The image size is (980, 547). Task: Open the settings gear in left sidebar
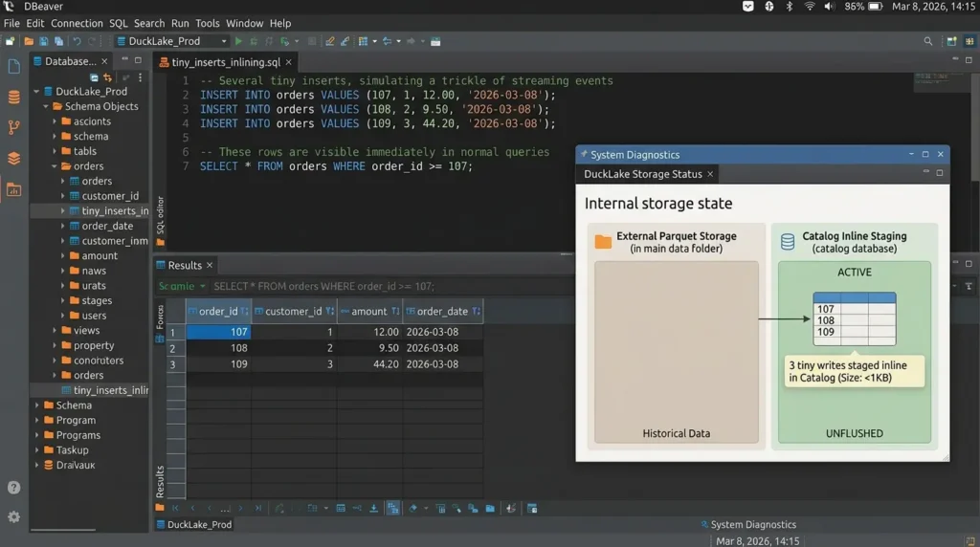pyautogui.click(x=13, y=517)
